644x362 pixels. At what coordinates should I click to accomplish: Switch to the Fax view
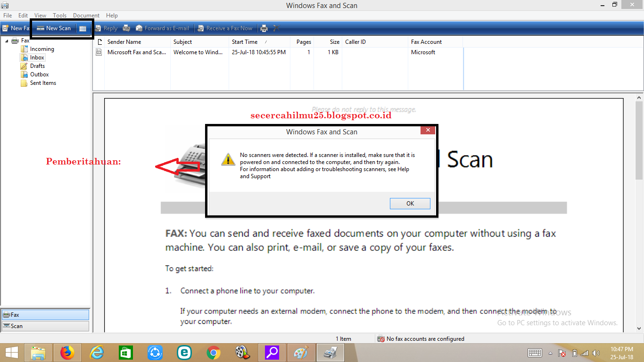(45, 314)
